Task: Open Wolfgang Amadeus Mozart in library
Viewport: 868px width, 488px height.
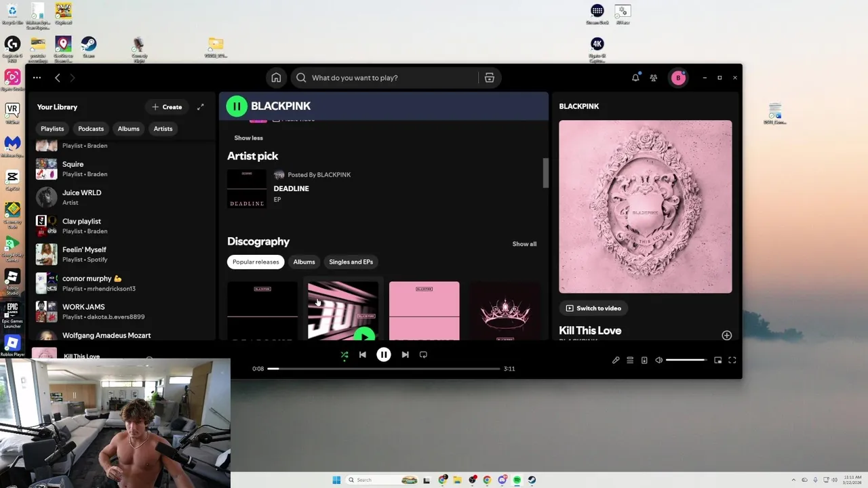Action: (123, 335)
